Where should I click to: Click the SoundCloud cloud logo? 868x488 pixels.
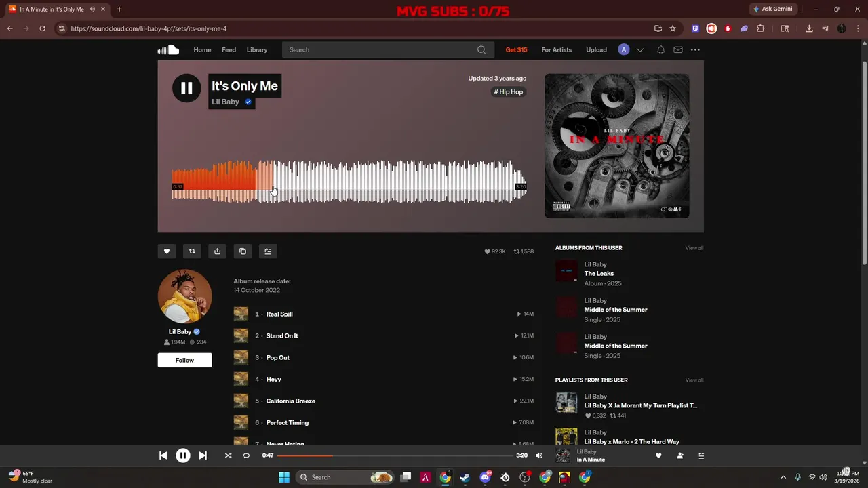pos(168,49)
